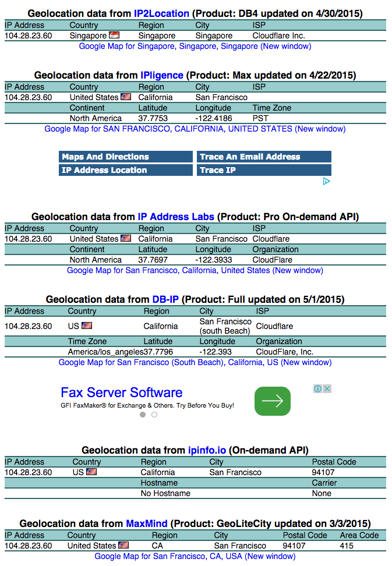Open Google Map for Singapore, Singapore, Singapore

tap(195, 46)
